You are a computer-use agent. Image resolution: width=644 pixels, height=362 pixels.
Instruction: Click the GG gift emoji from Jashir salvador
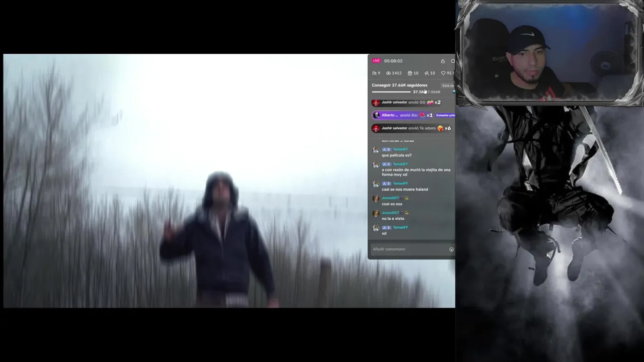[430, 103]
